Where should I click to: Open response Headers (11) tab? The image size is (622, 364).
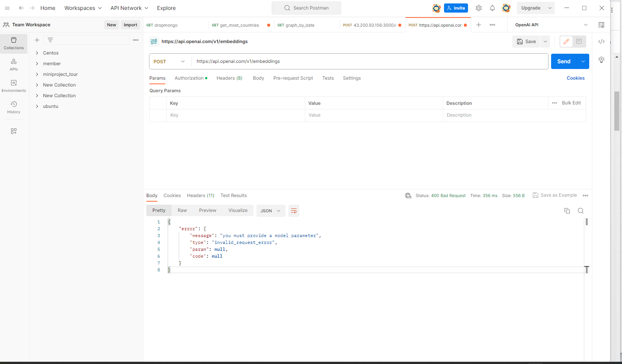pyautogui.click(x=200, y=196)
